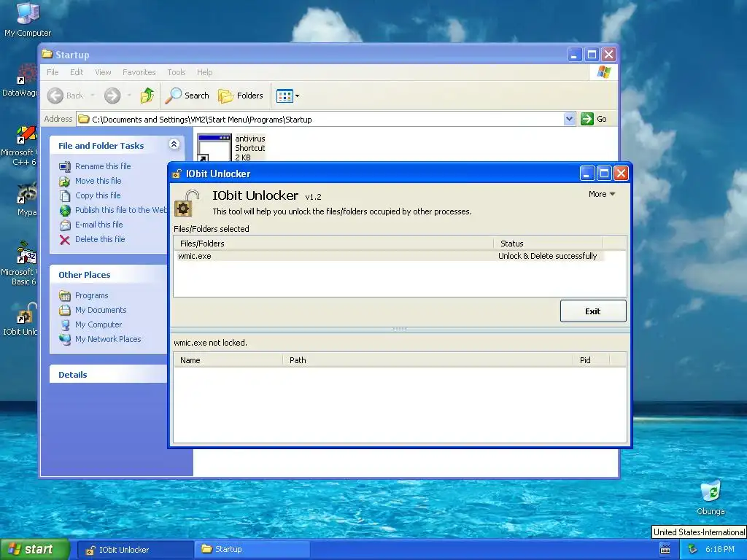Click the Name column header
The height and width of the screenshot is (560, 747).
click(x=228, y=360)
